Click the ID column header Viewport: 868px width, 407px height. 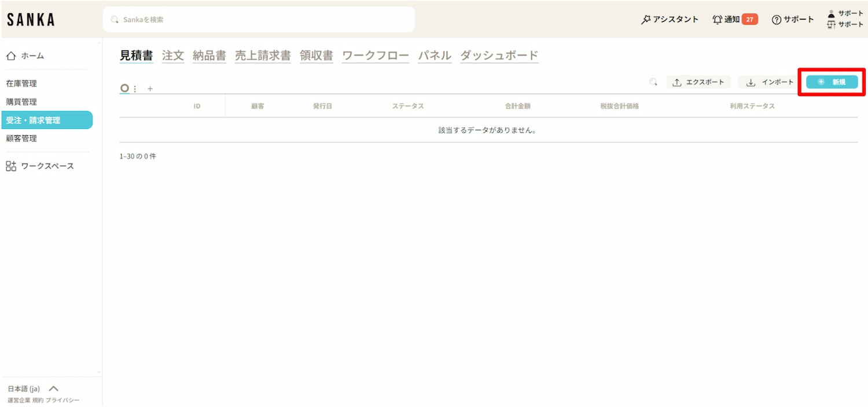coord(197,106)
